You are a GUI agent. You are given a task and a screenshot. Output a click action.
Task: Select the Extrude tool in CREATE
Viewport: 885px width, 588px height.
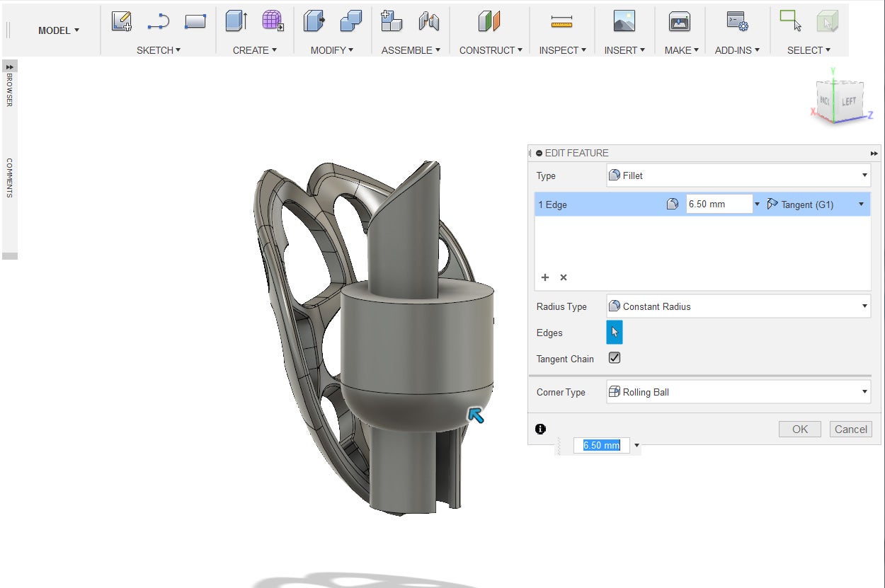pyautogui.click(x=236, y=22)
